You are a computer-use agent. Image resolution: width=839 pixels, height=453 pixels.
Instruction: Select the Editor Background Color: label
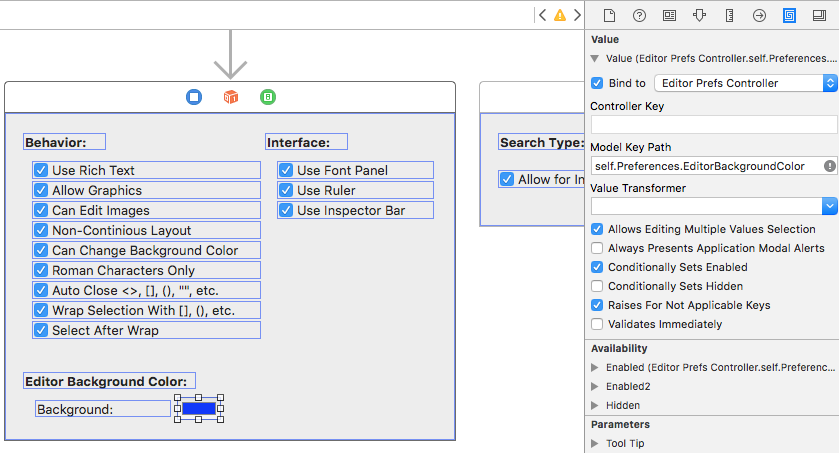(x=109, y=381)
